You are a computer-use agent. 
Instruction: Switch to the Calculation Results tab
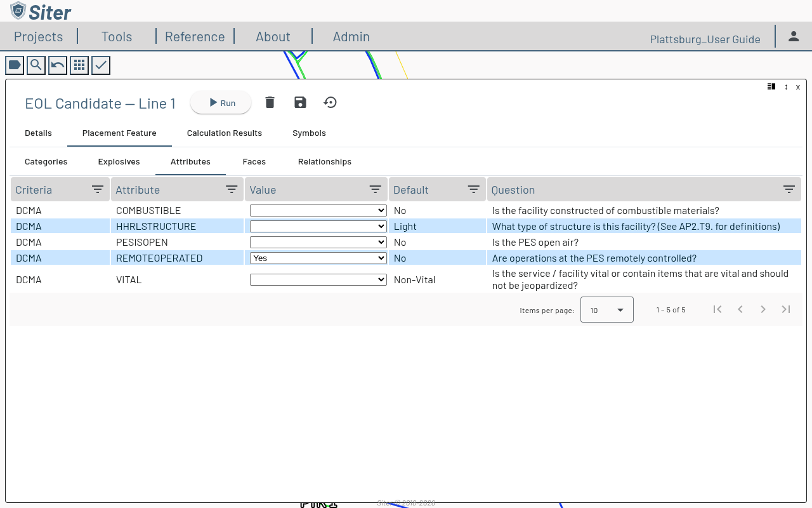225,133
